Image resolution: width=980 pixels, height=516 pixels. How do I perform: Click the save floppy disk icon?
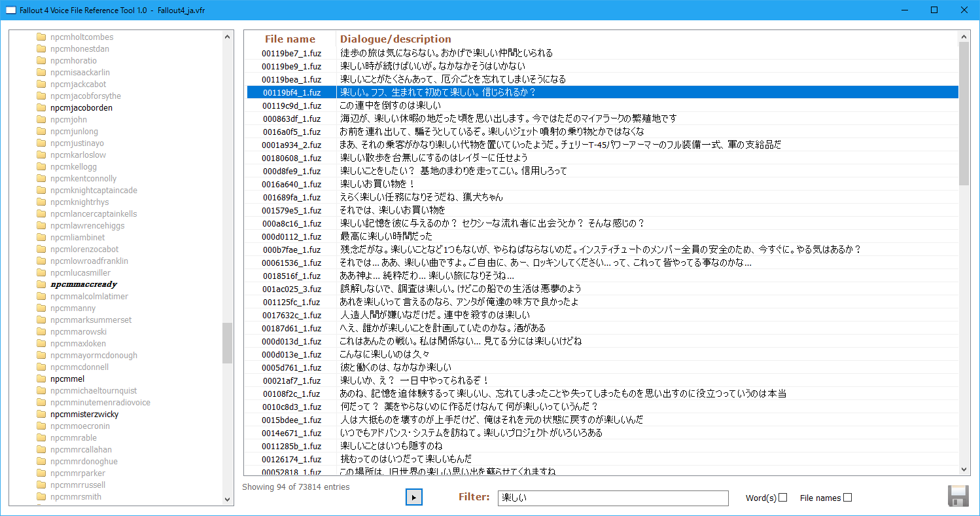point(958,496)
